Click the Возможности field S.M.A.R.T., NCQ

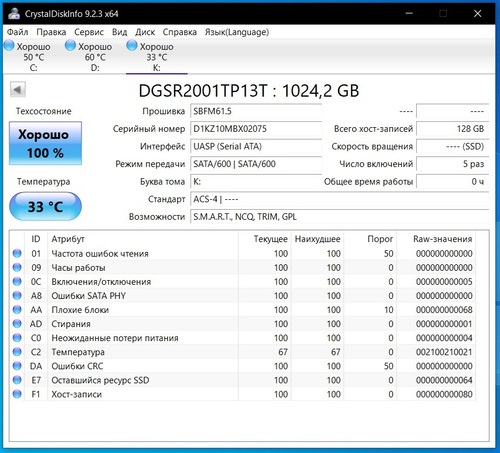339,217
